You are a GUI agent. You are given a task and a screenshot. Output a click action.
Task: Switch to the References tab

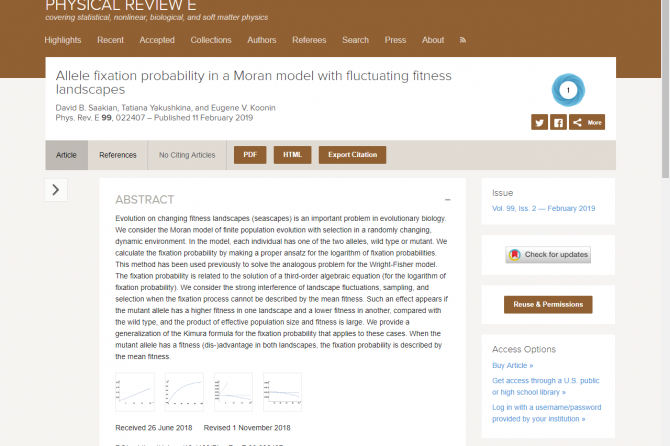tap(118, 155)
